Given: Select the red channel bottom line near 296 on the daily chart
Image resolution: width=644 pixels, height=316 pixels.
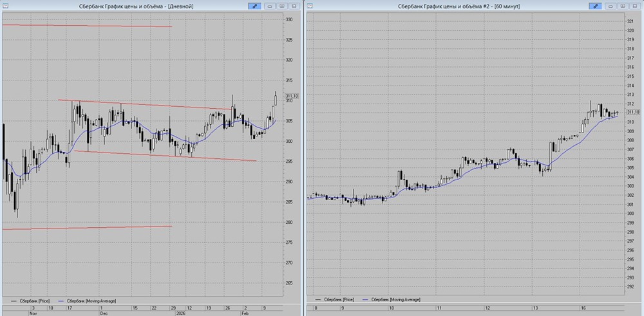Looking at the screenshot, I should click(164, 156).
